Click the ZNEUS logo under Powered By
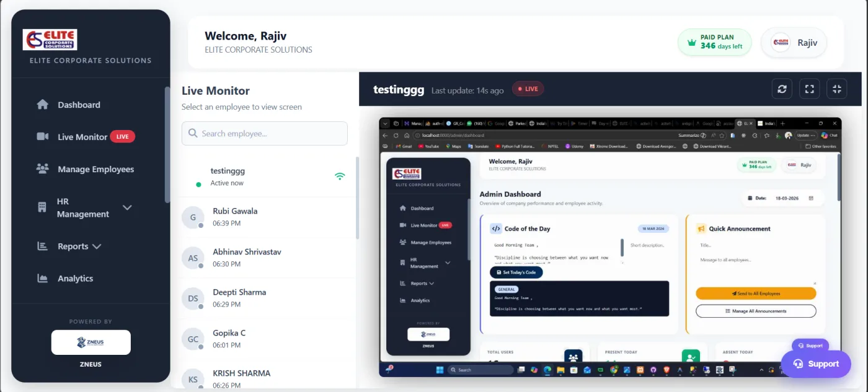 [91, 342]
